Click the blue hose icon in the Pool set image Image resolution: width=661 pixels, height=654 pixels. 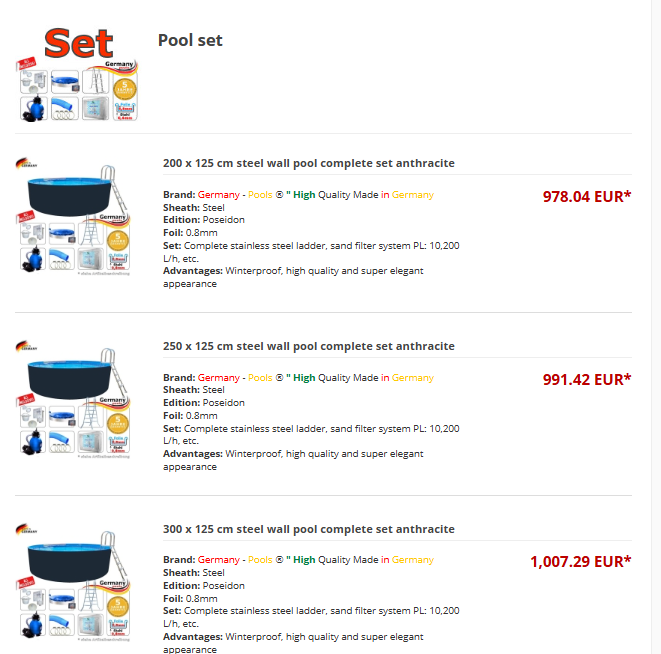(x=63, y=106)
